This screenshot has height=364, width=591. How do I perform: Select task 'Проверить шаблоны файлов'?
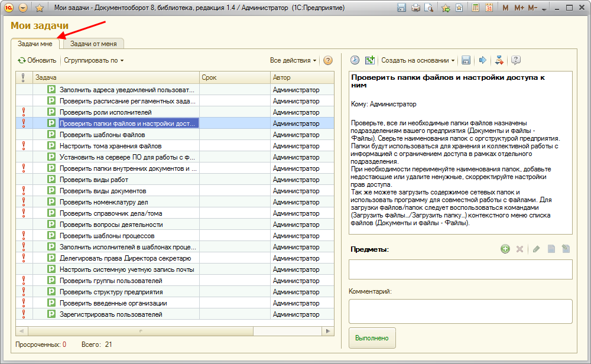coord(102,135)
